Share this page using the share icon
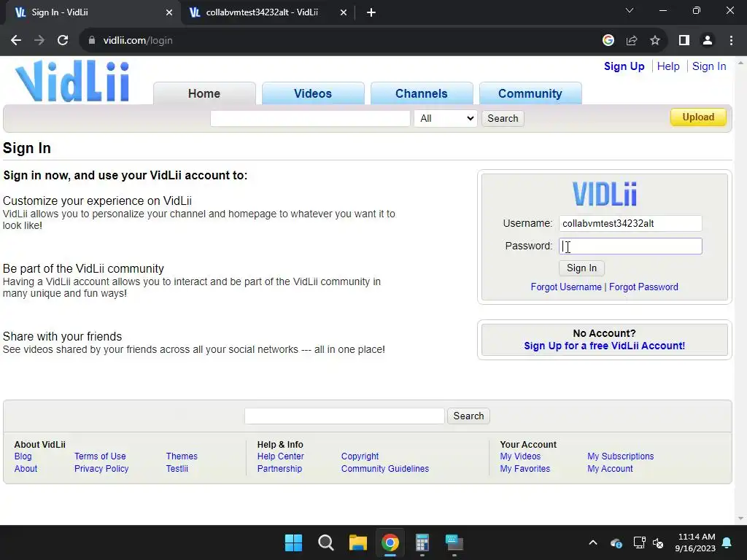This screenshot has height=560, width=747. click(632, 41)
